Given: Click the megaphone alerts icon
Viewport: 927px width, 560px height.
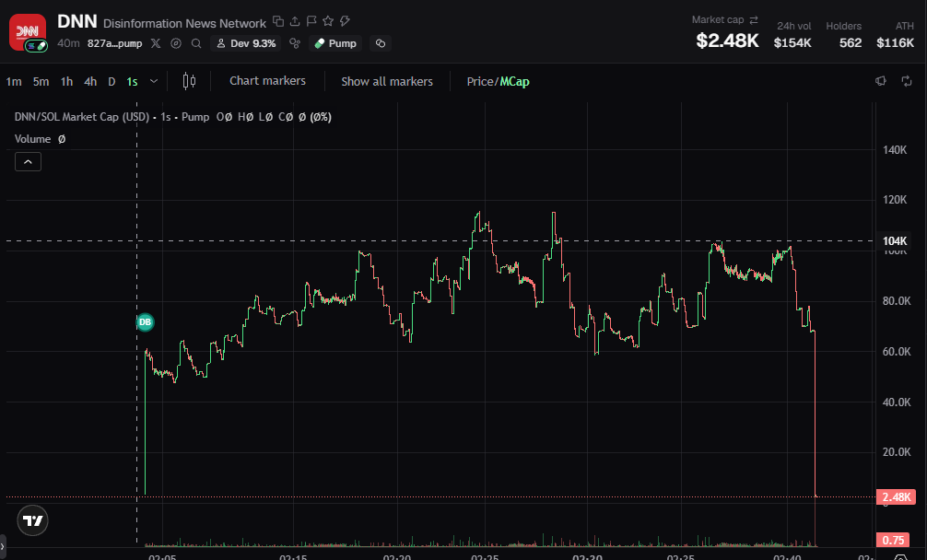Looking at the screenshot, I should (x=881, y=81).
